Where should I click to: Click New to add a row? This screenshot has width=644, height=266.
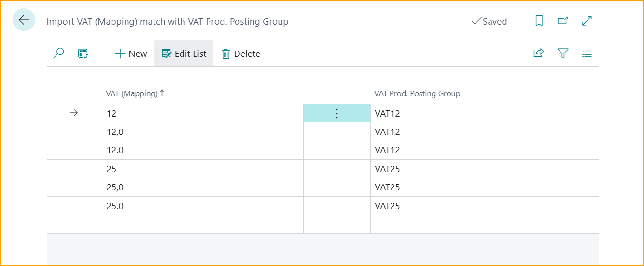point(131,53)
